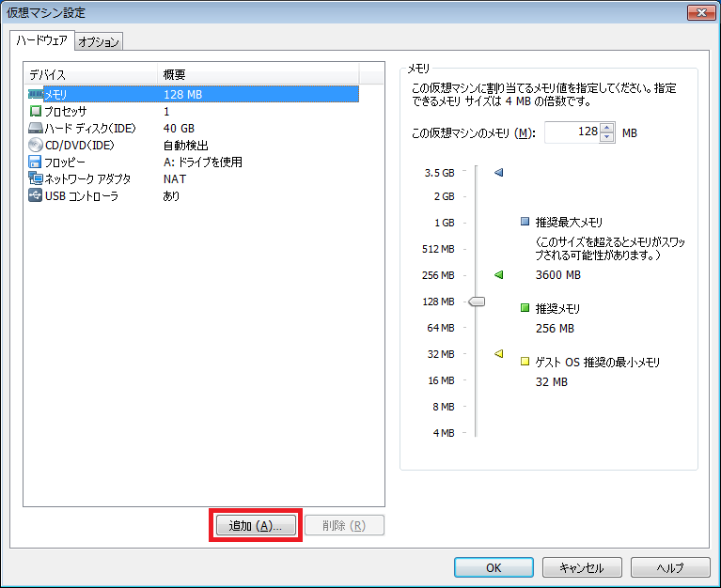Click the network adapter icon

tap(36, 178)
